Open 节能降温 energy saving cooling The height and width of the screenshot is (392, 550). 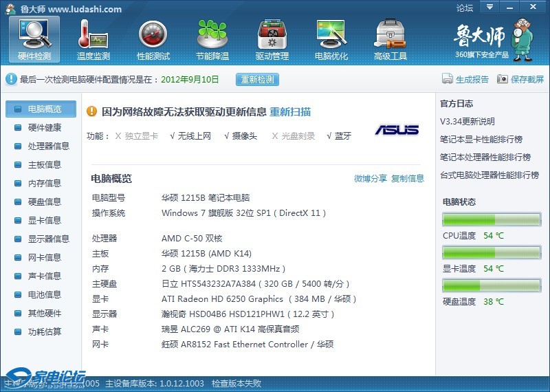[212, 39]
